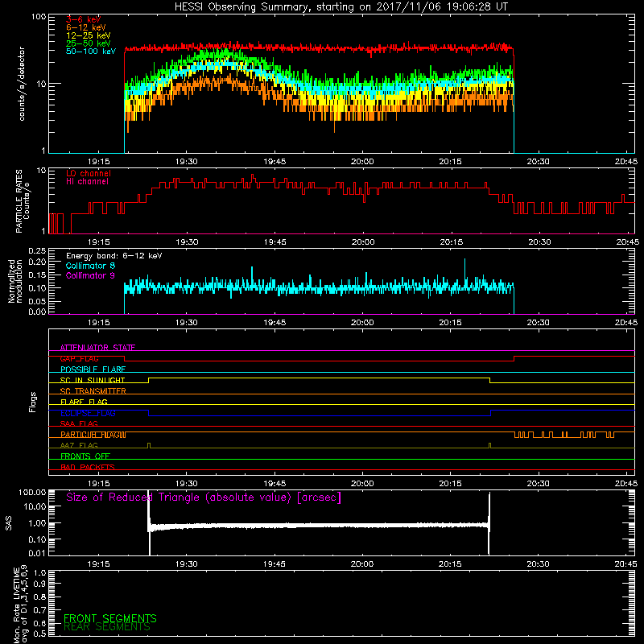Click the 'Size of Reduced Triangle' plot title
Image resolution: width=644 pixels, height=644 pixels.
(204, 497)
